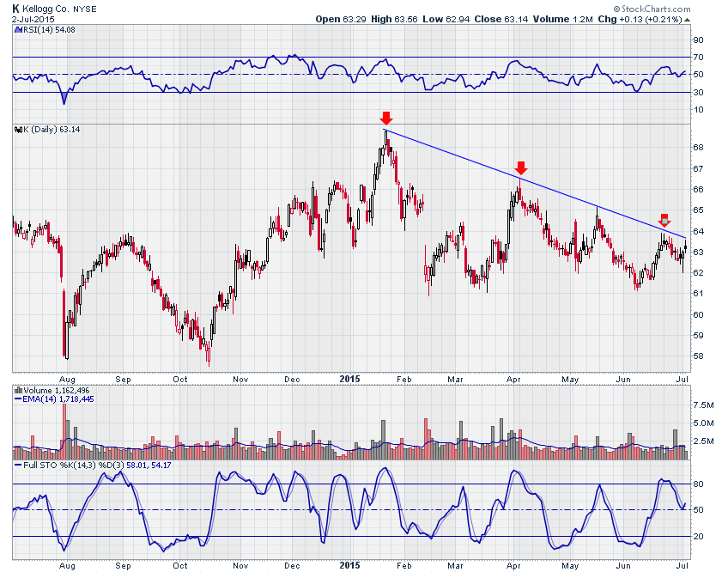
Task: Click the 61 price axis label
Action: 698,294
